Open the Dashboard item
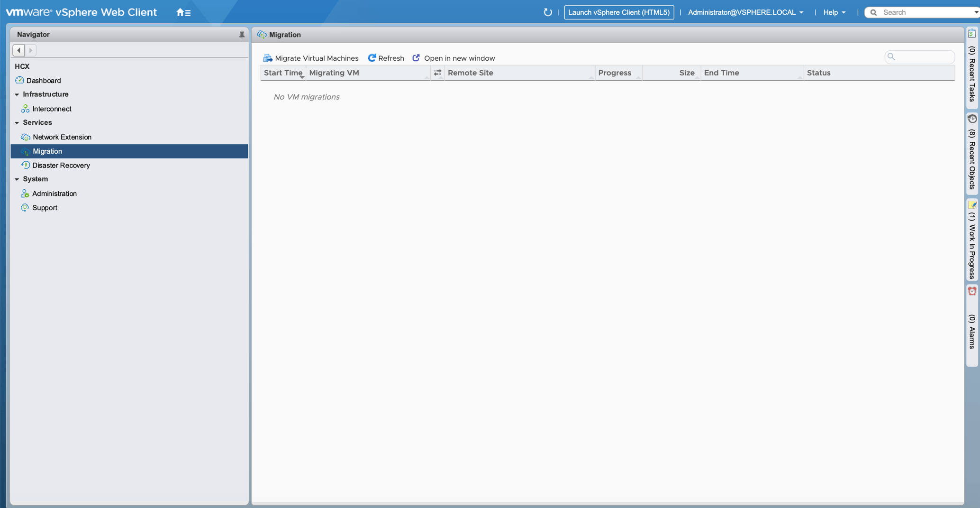 click(x=44, y=81)
